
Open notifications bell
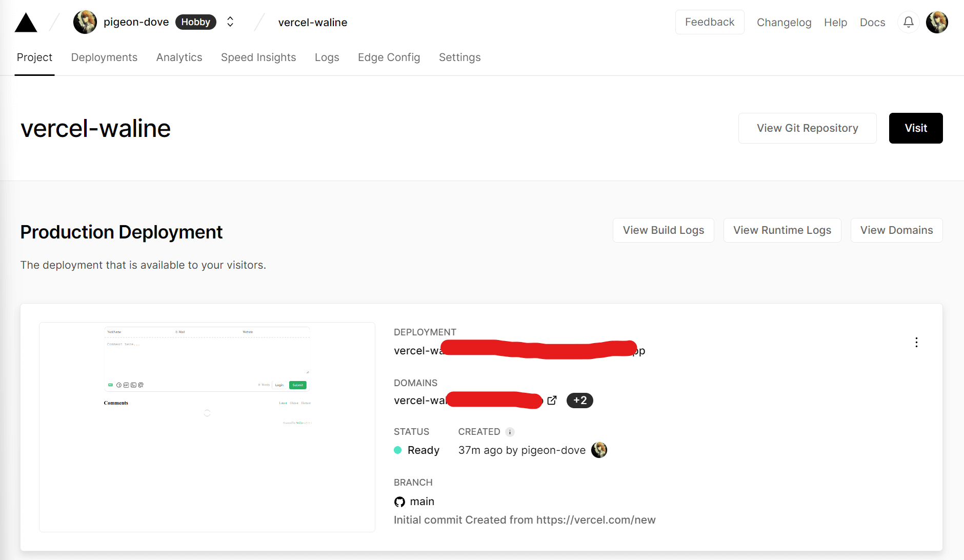[908, 22]
